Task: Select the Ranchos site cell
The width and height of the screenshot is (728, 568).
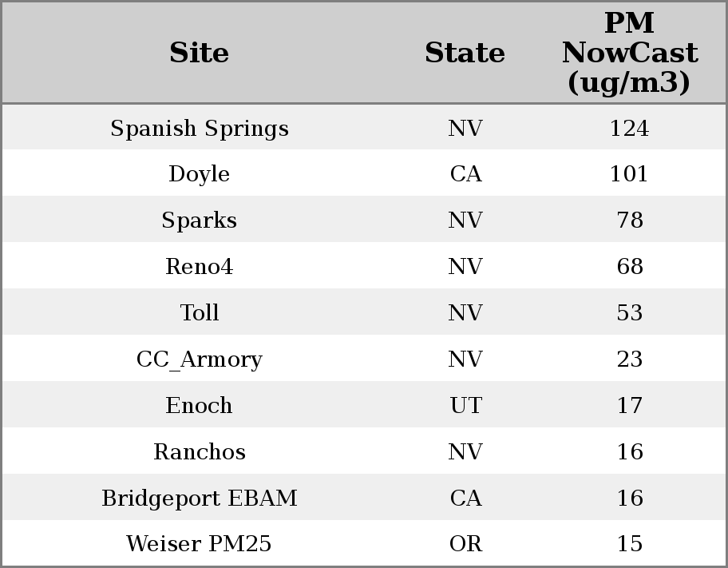Action: click(x=199, y=452)
